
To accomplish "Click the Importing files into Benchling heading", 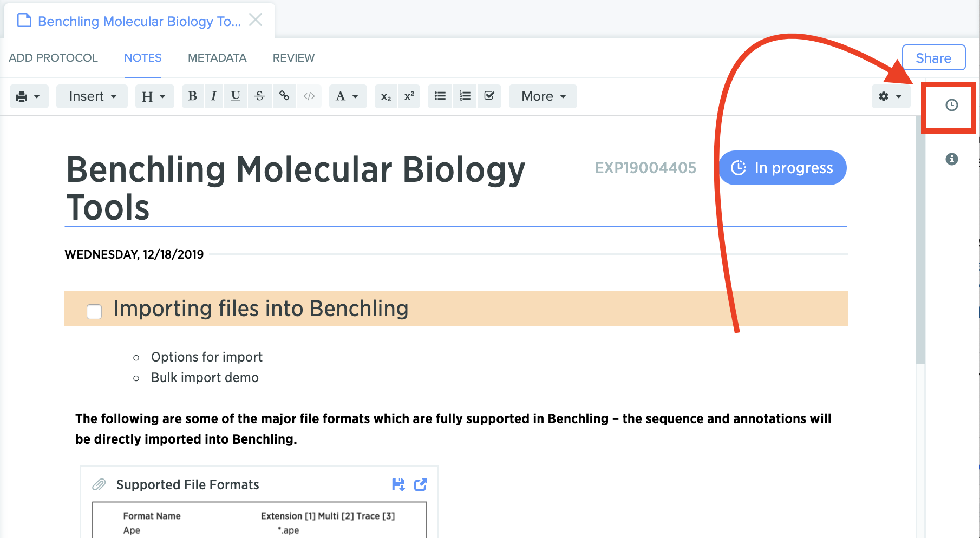I will pos(261,309).
